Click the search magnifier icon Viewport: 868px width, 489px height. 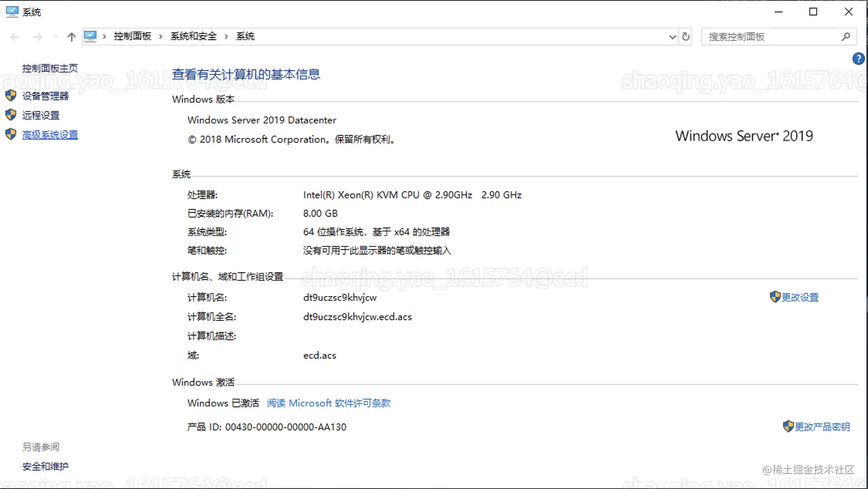[x=846, y=37]
